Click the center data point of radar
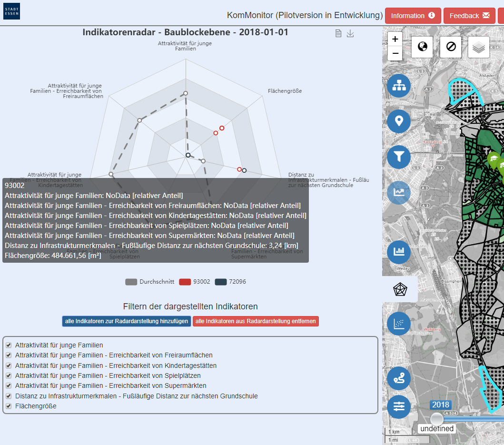This screenshot has height=445, width=504. coord(188,155)
